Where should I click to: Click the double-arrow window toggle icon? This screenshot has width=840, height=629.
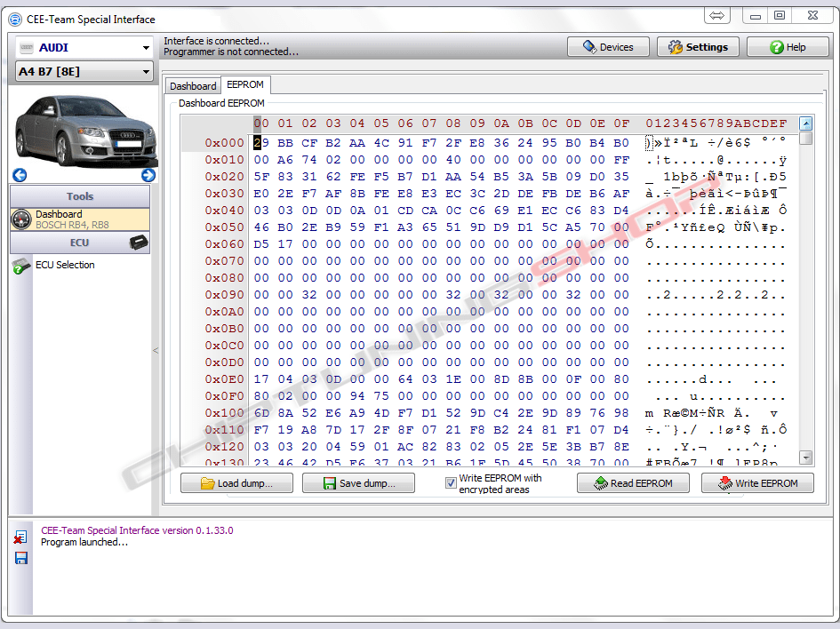click(716, 15)
